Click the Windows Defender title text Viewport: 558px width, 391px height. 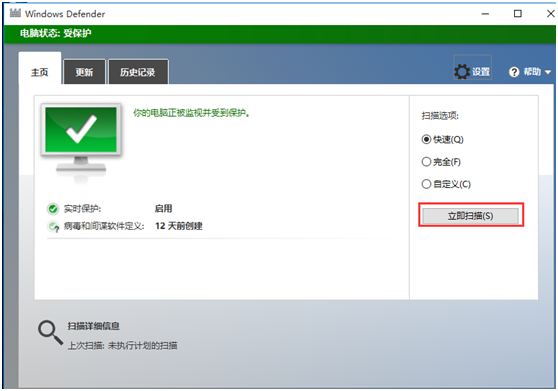click(65, 14)
